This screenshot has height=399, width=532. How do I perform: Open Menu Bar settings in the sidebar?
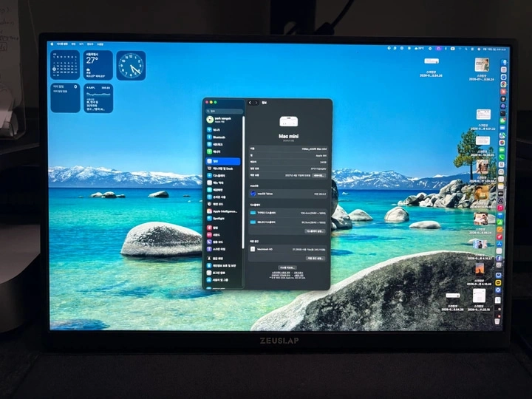tap(223, 183)
